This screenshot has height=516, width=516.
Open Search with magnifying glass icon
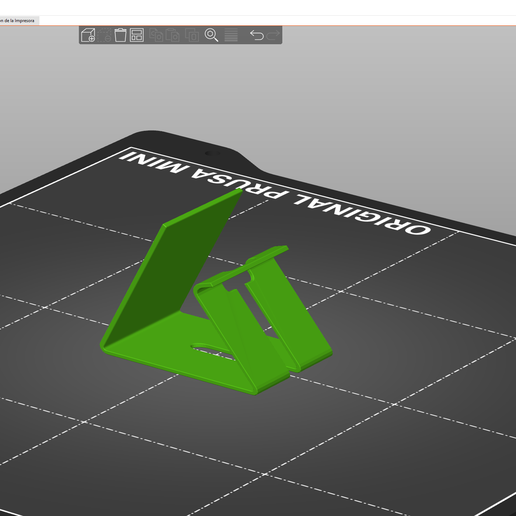tap(211, 35)
